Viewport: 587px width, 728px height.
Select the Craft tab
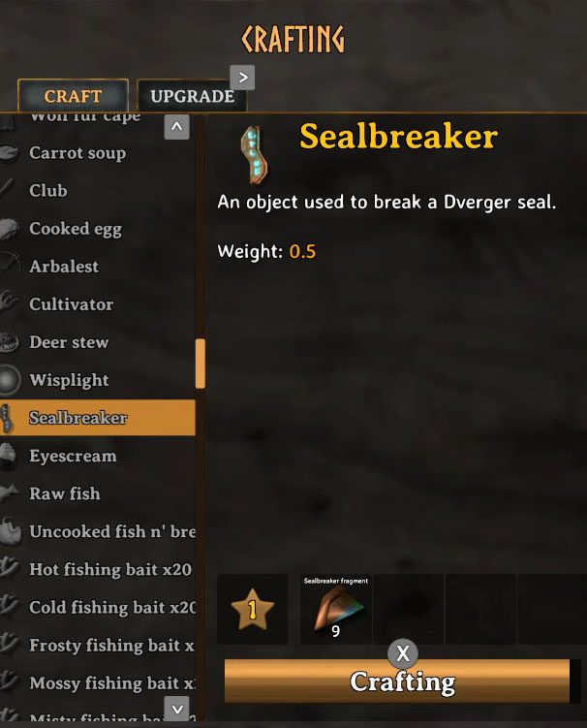pyautogui.click(x=73, y=96)
